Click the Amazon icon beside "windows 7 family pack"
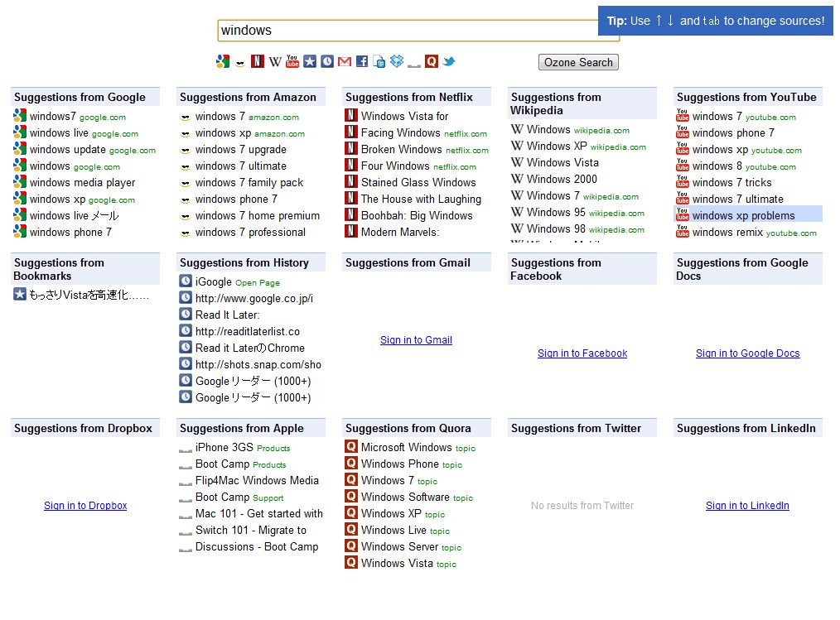This screenshot has width=840, height=620. 186,184
